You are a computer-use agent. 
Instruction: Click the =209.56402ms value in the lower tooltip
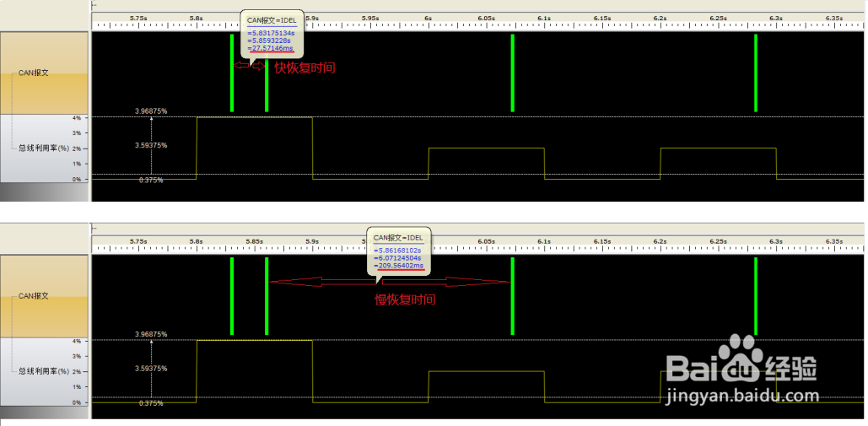pyautogui.click(x=398, y=266)
